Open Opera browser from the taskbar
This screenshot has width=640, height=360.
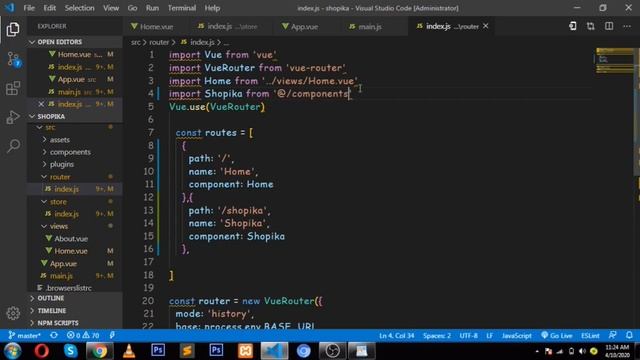point(42,351)
